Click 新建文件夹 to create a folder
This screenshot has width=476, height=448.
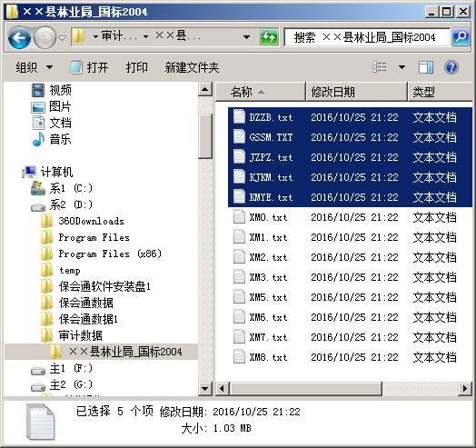point(192,67)
